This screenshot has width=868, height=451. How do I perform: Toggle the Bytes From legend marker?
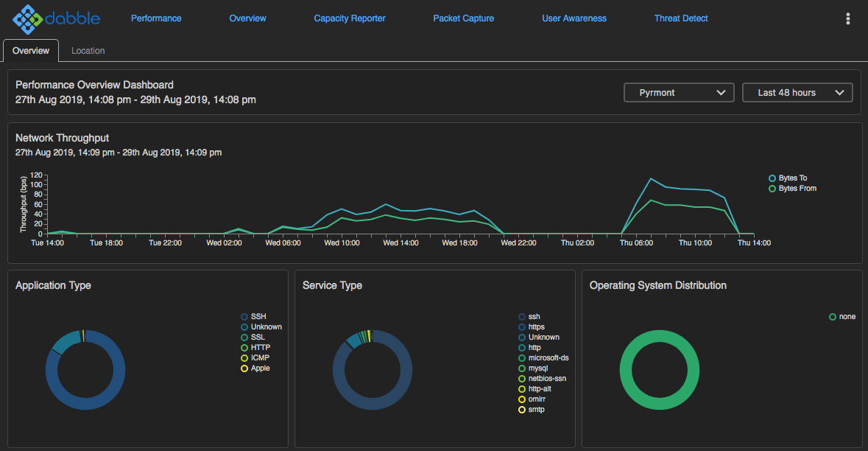772,189
